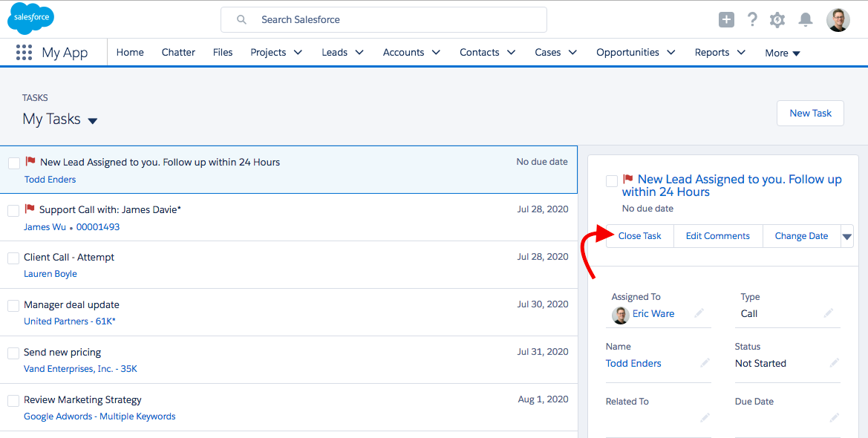Edit the Related To pencil icon
868x438 pixels.
point(705,417)
